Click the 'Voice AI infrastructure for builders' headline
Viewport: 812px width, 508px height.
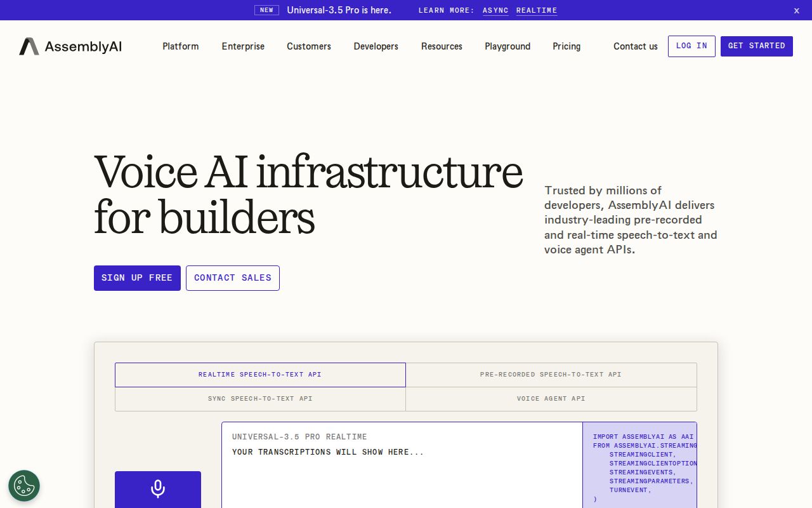click(x=308, y=194)
